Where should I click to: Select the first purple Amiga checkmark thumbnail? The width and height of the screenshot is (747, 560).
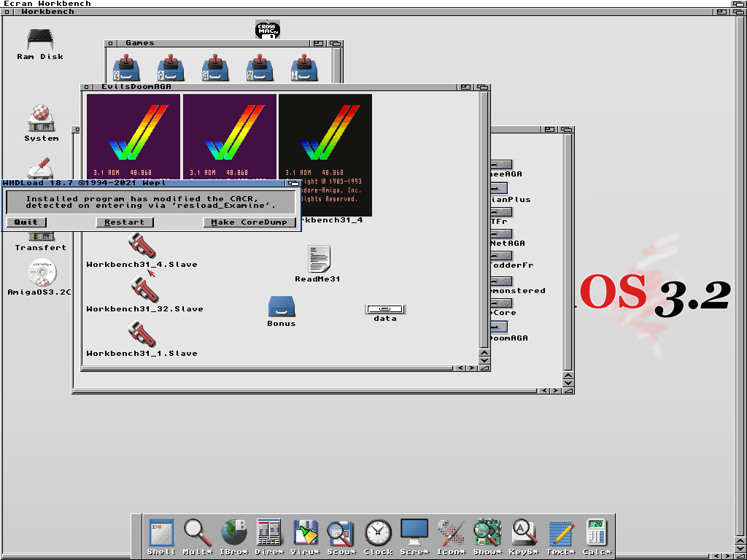[x=133, y=136]
